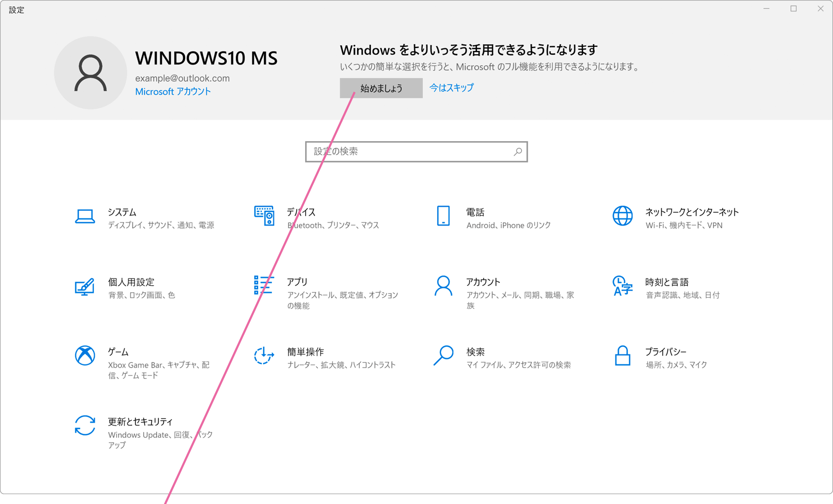The image size is (833, 504).
Task: Click the マイ ファイル、アクセス許可の検索 description
Action: [519, 365]
